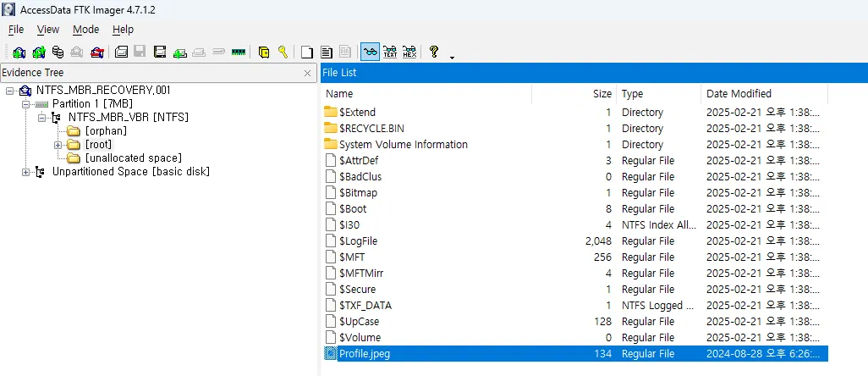Click the Export Logical Image AD1 icon
This screenshot has height=376, width=868.
pyautogui.click(x=160, y=52)
